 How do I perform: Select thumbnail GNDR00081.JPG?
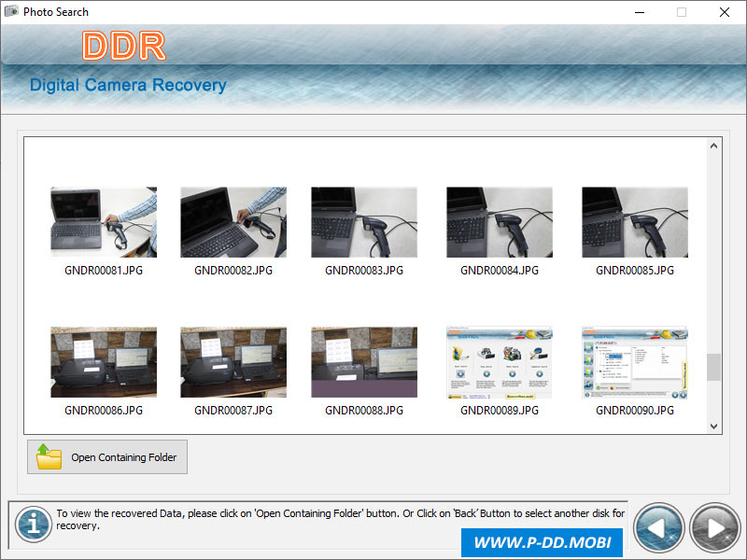[x=103, y=221]
